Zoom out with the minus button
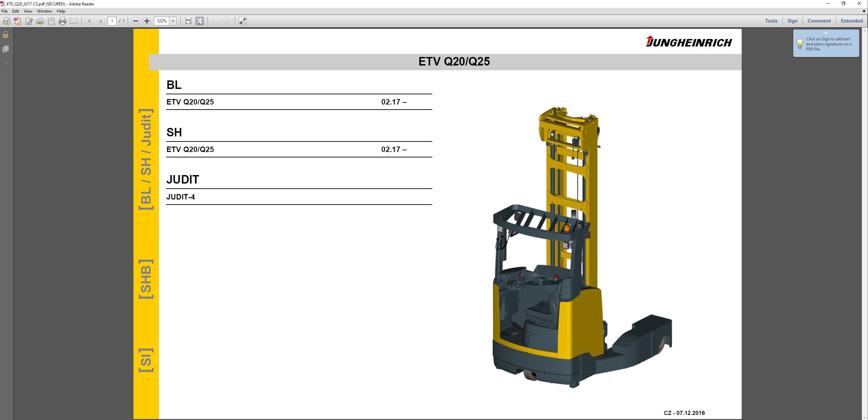868x420 pixels. 135,21
